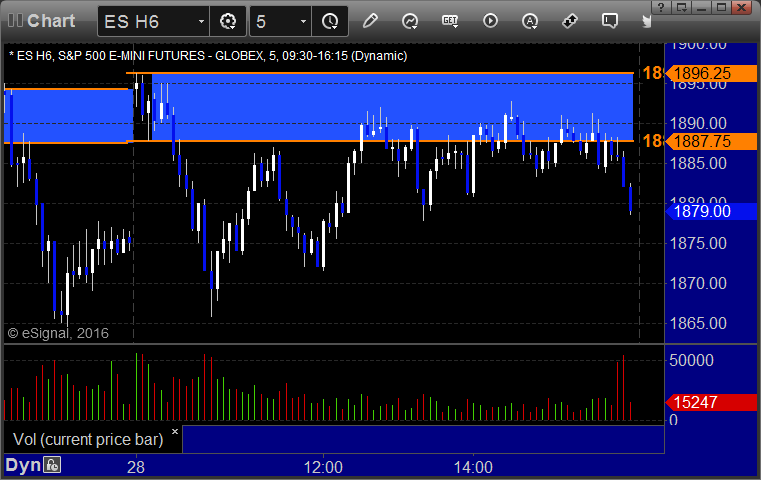Share chart via Twitter bird icon
Viewport: 761px width, 480px height.
coord(646,21)
